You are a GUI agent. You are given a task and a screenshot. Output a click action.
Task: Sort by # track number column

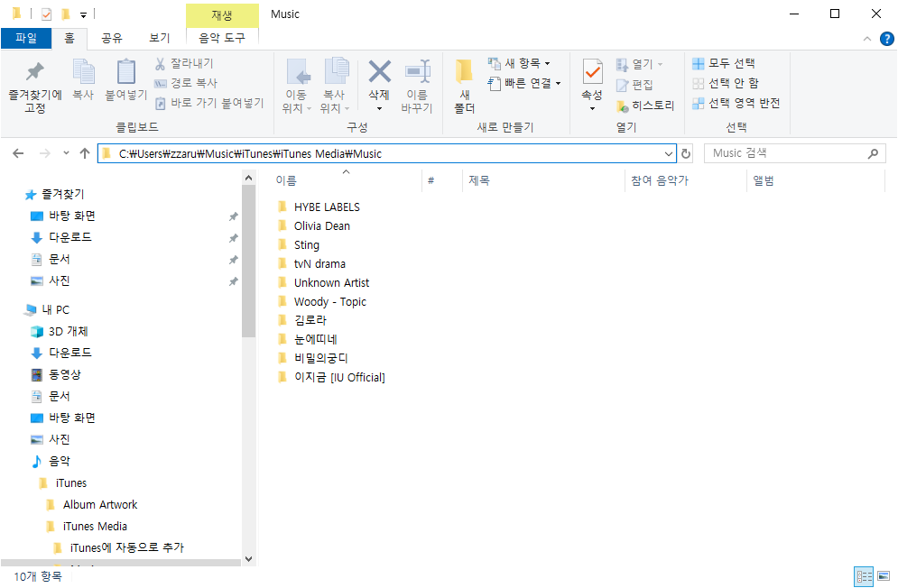point(441,181)
